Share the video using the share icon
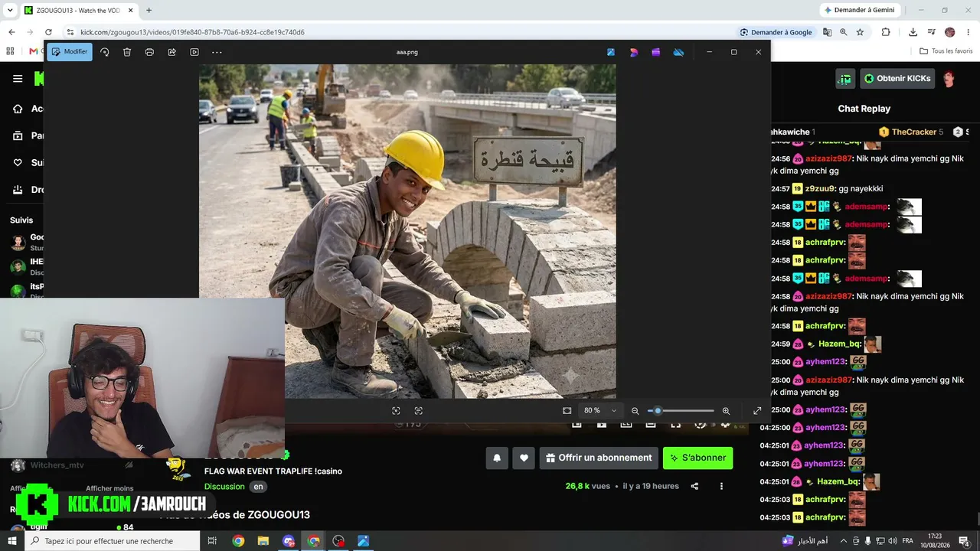980x551 pixels. 694,486
